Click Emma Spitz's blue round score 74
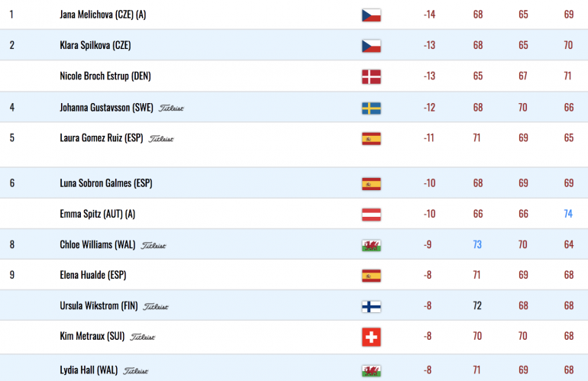The image size is (588, 381). 568,214
